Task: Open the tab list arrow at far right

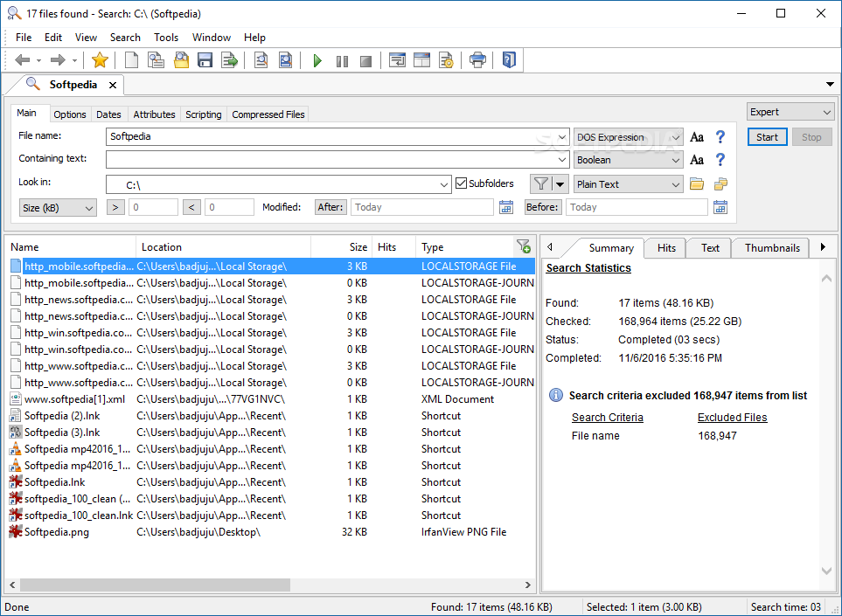Action: point(830,85)
